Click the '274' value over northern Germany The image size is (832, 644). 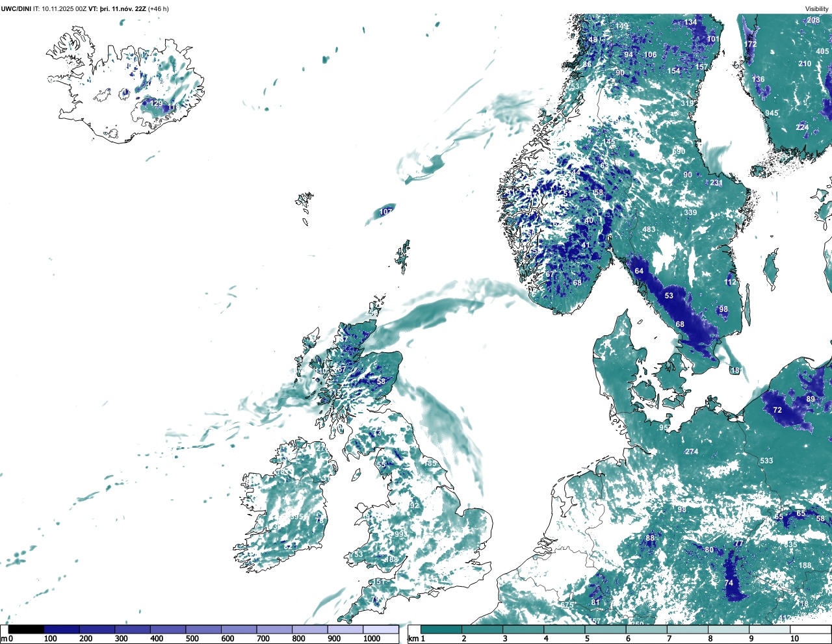click(692, 452)
